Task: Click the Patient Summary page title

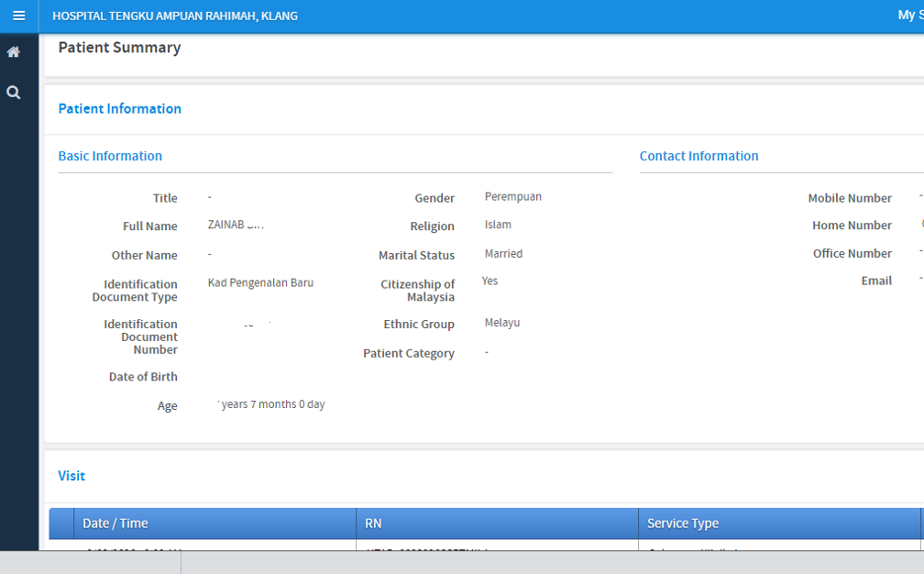Action: pos(119,47)
